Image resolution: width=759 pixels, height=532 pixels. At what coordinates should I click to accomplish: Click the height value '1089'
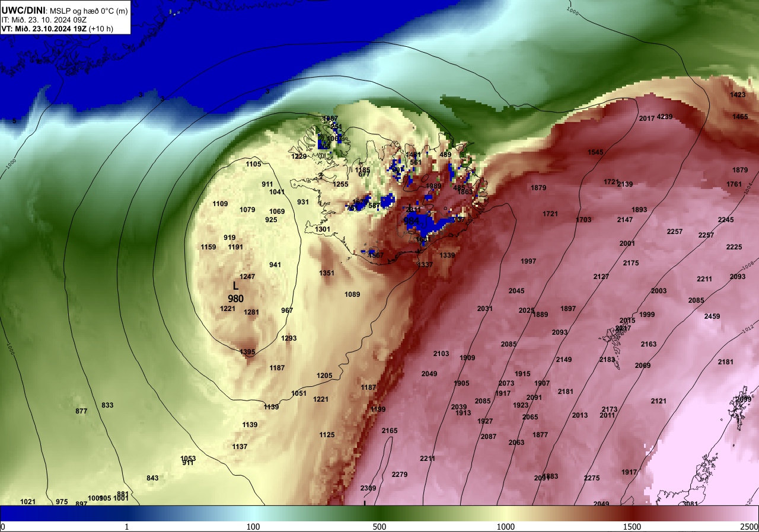tap(352, 294)
